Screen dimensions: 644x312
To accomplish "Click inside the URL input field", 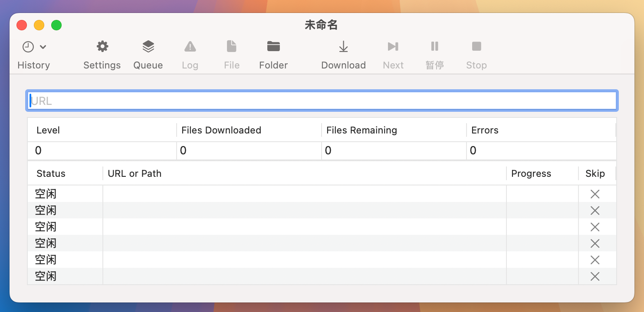I will 321,100.
